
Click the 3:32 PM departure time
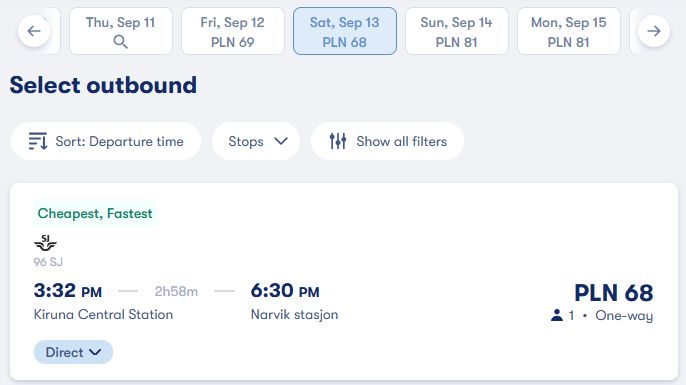coord(68,291)
